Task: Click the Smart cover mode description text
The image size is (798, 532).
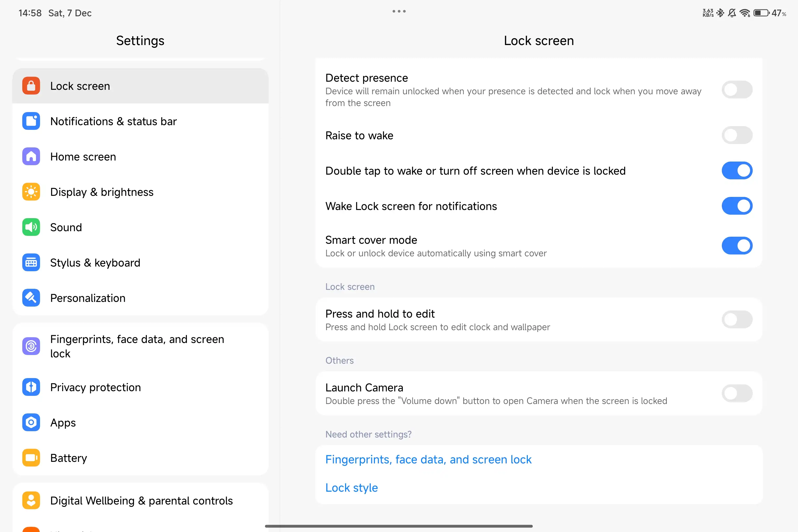Action: tap(436, 253)
